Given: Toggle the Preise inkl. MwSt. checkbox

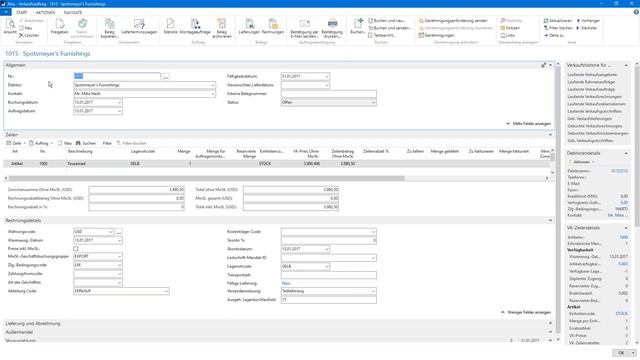Looking at the screenshot, I should click(76, 249).
